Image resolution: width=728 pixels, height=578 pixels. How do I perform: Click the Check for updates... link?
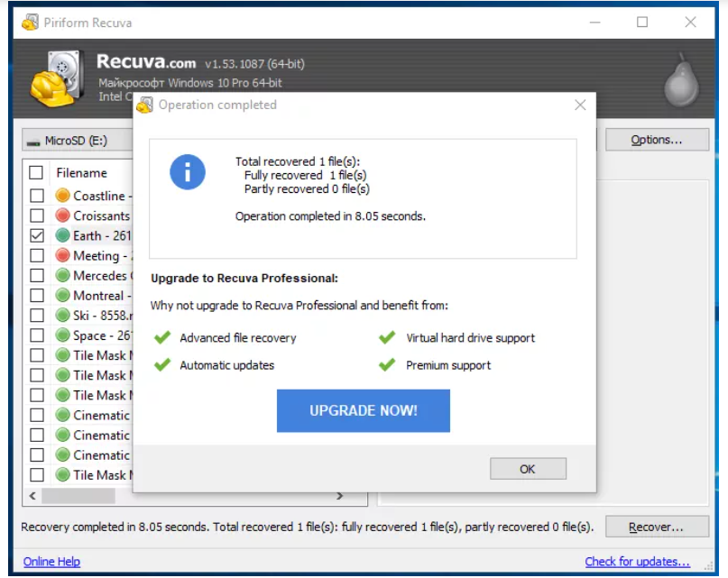[638, 562]
